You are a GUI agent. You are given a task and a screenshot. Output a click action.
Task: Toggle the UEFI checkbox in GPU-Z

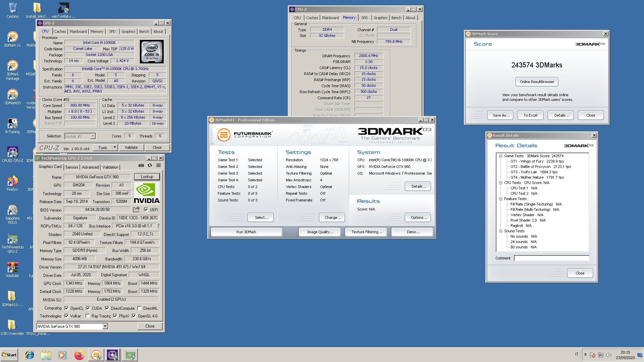[x=146, y=209]
